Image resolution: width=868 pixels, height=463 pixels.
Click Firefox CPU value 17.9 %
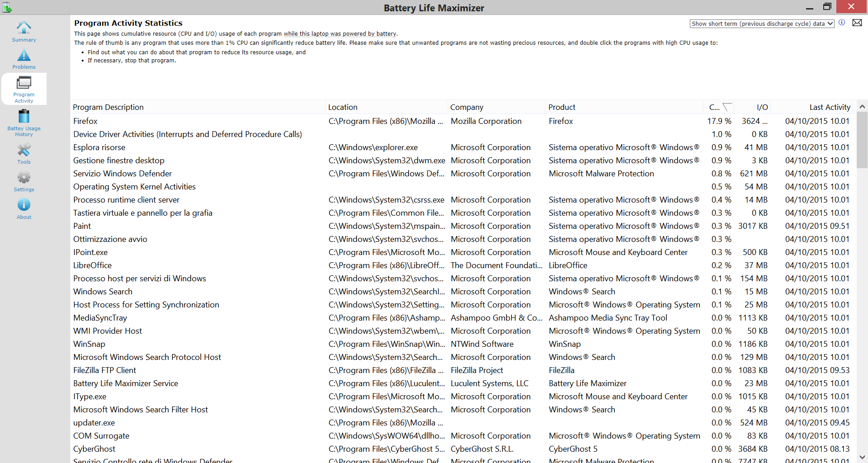click(x=719, y=121)
